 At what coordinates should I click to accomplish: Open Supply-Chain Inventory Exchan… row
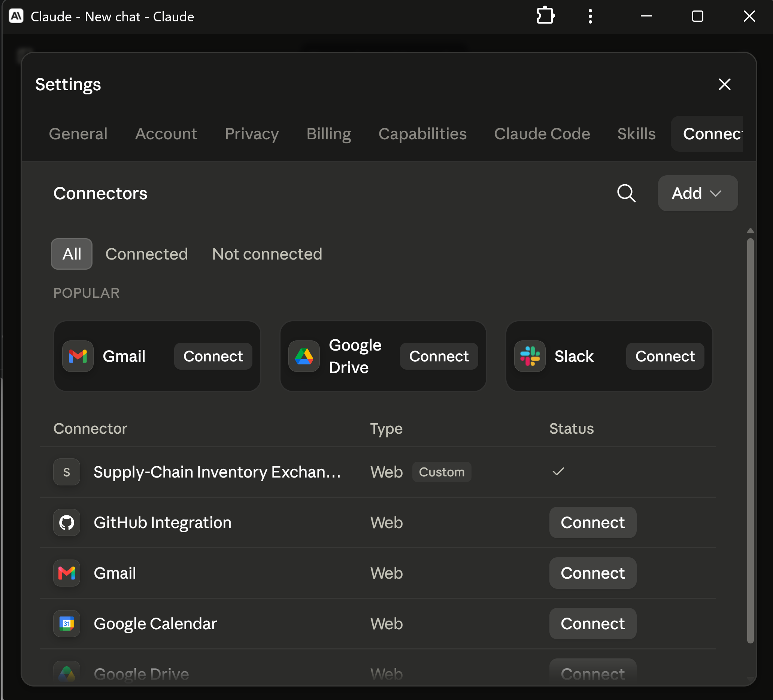point(378,472)
